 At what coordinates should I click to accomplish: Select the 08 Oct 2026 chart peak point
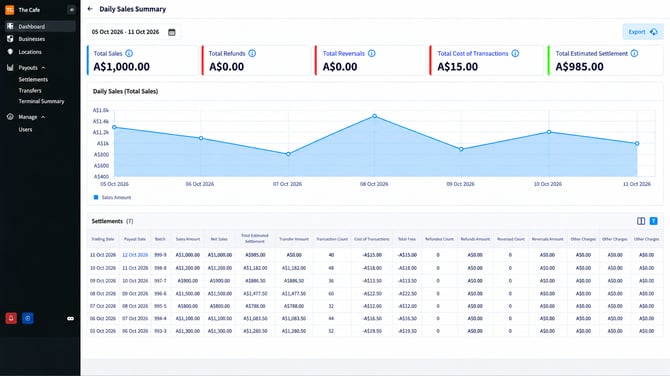374,116
